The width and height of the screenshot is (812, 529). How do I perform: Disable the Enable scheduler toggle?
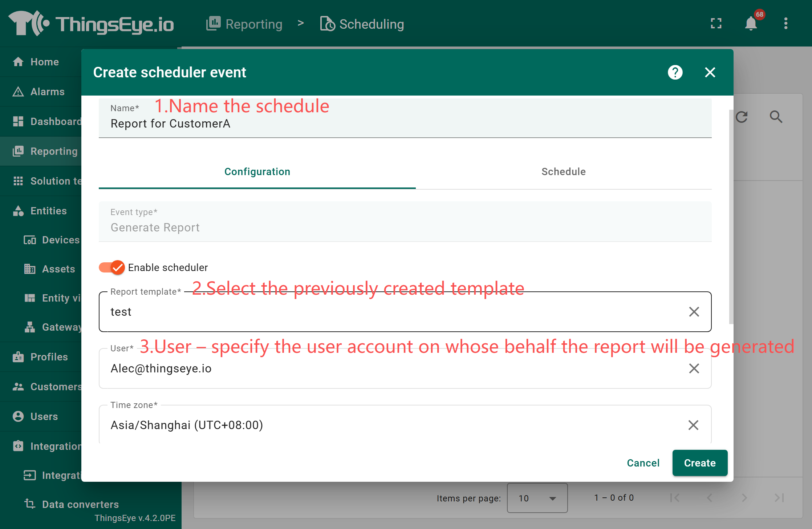tap(112, 268)
